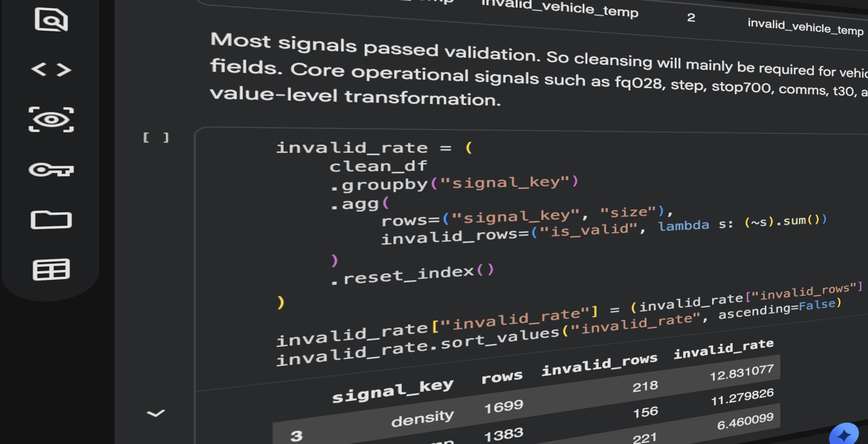Select the invalid_rate value "6.460099"
Viewport: 868px width, 444px height.
tap(745, 421)
